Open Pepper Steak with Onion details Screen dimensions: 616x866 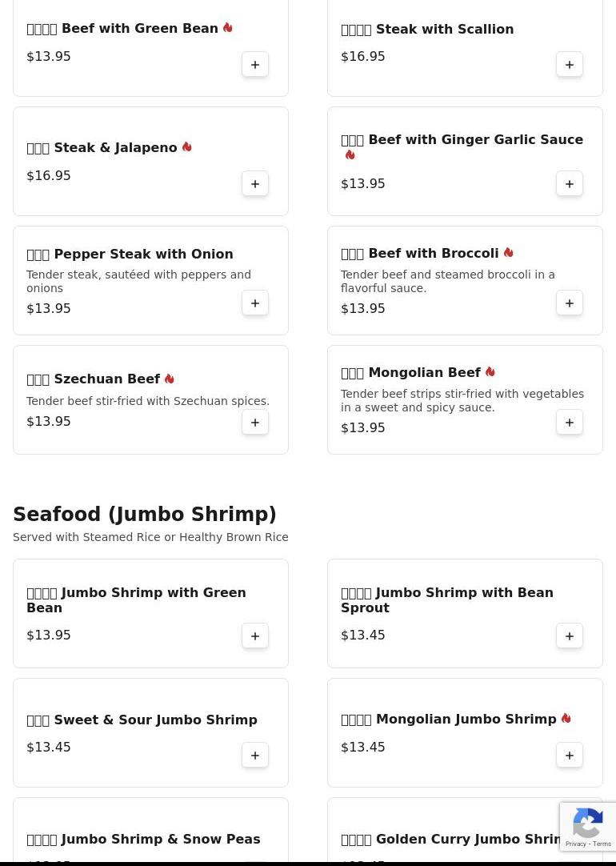[143, 255]
